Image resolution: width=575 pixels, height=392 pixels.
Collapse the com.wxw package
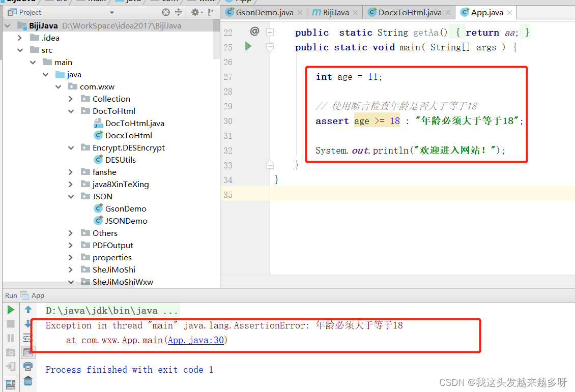59,87
